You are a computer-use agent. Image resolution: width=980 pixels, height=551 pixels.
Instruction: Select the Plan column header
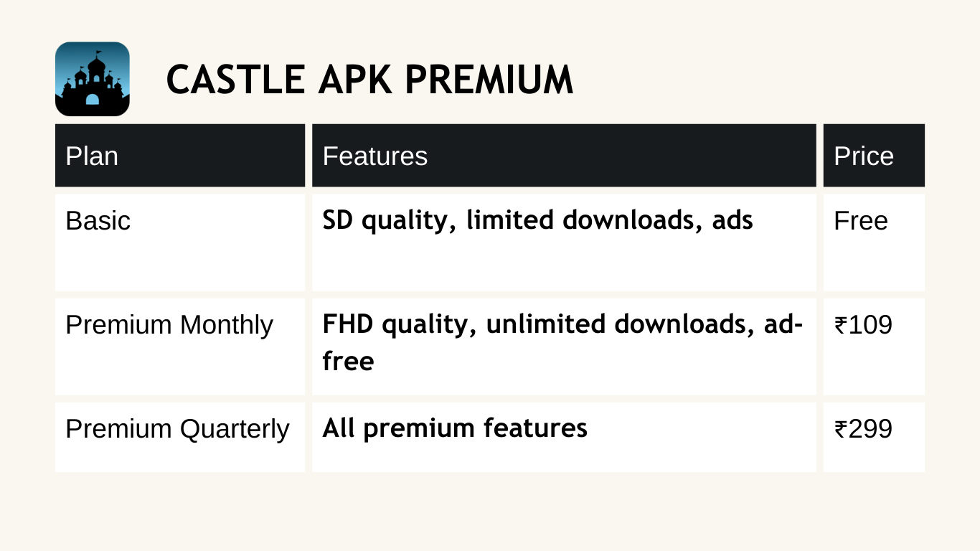click(x=180, y=156)
